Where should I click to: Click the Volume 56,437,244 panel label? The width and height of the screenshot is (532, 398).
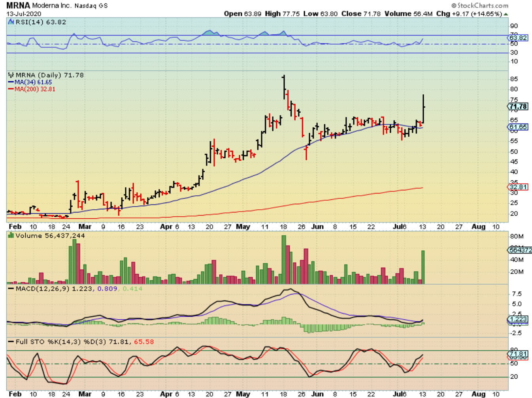coord(50,236)
